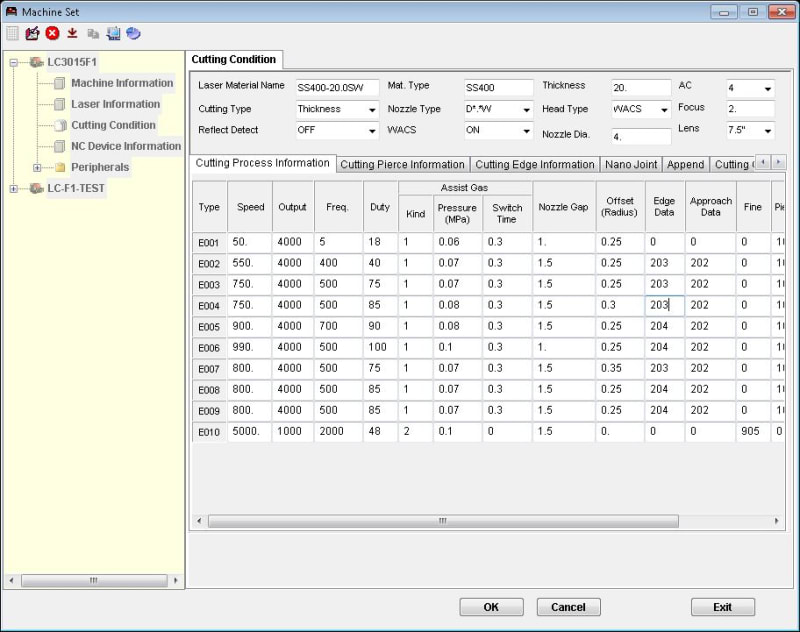Click Offset cell 0.35 in row E007

(620, 368)
